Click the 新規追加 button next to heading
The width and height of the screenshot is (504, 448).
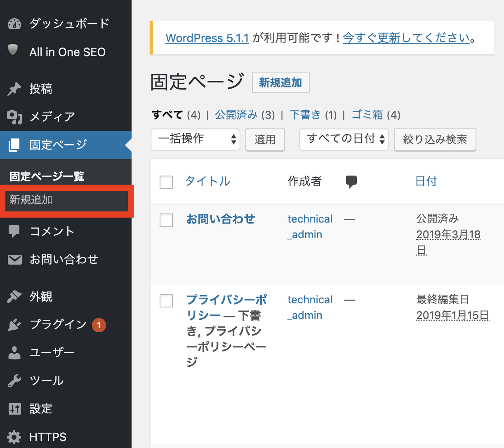click(x=280, y=83)
